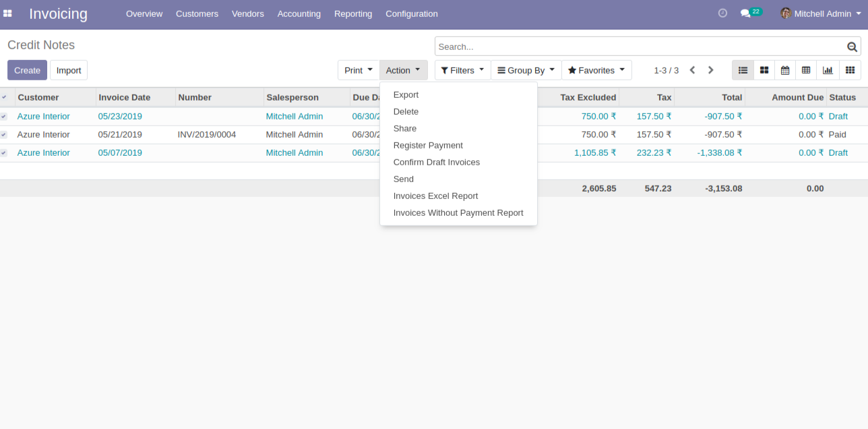Open the INV/2019/0004 credit note

207,135
